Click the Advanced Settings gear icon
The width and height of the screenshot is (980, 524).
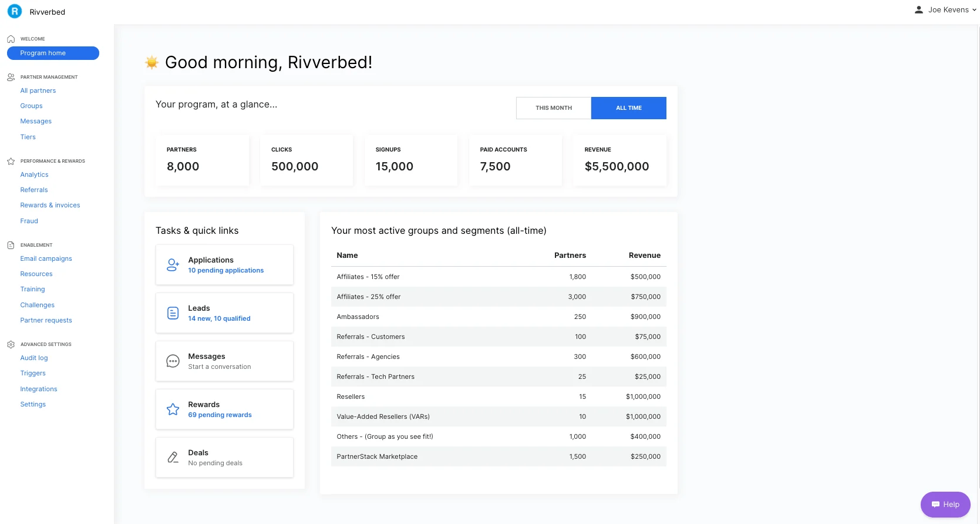pos(11,344)
